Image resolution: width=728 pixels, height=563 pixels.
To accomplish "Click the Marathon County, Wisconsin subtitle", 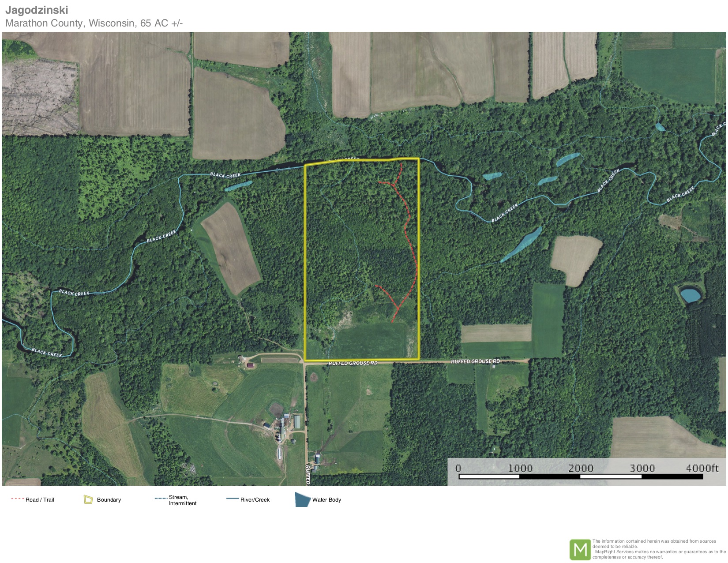I will (94, 23).
